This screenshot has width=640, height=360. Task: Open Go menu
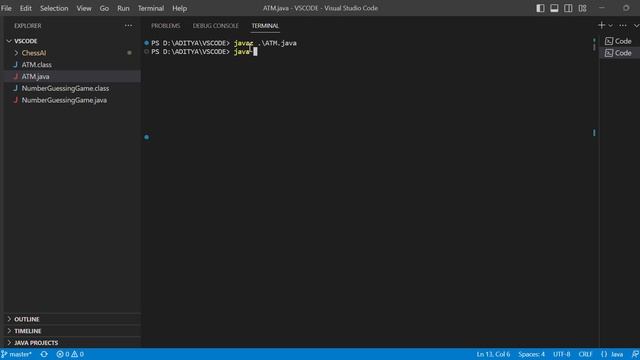(x=104, y=8)
